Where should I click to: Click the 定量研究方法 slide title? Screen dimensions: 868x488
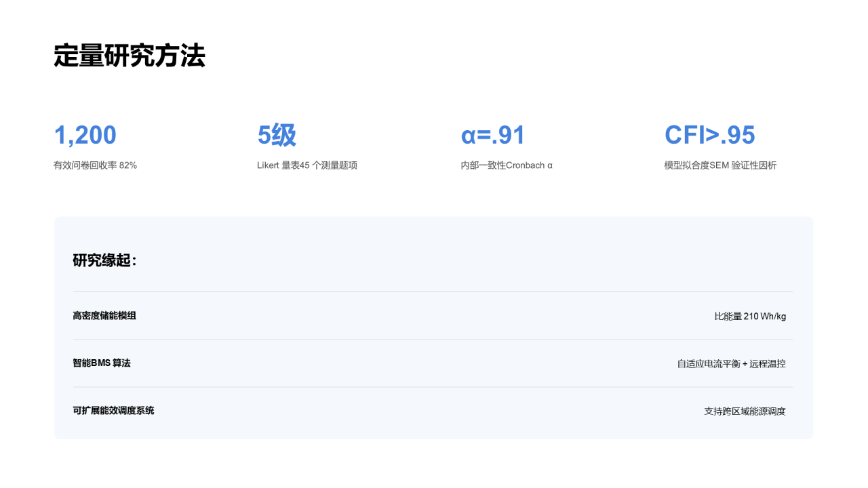(130, 56)
